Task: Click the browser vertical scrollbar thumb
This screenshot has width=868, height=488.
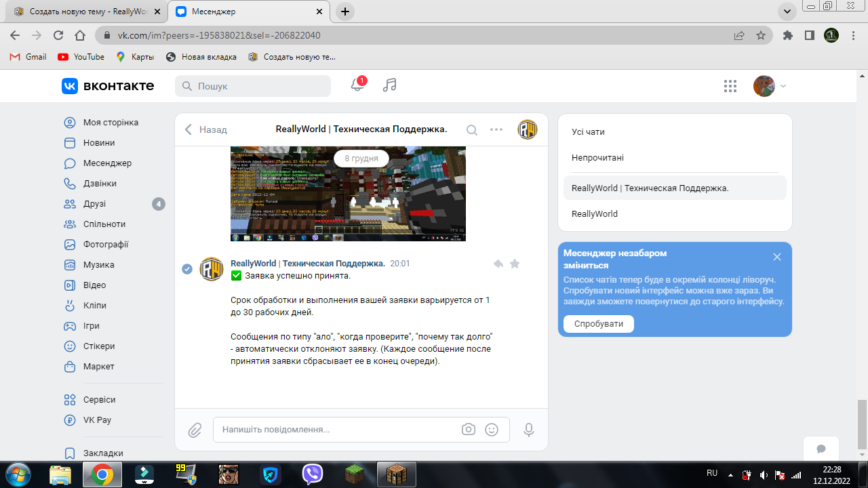Action: pos(862,424)
